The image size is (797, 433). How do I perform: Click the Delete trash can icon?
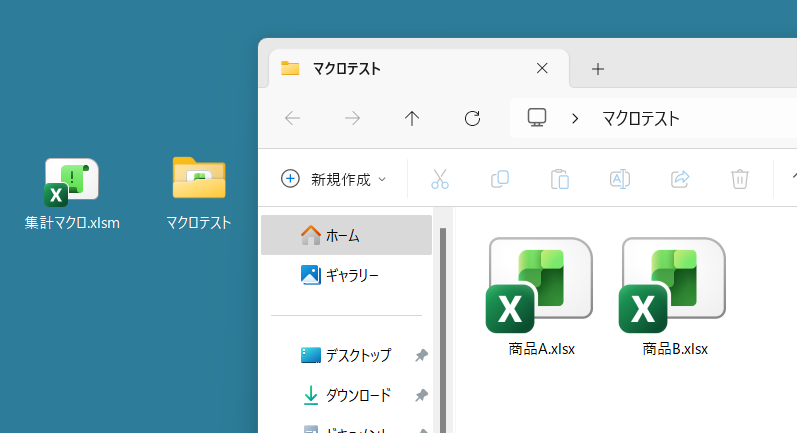pyautogui.click(x=740, y=179)
